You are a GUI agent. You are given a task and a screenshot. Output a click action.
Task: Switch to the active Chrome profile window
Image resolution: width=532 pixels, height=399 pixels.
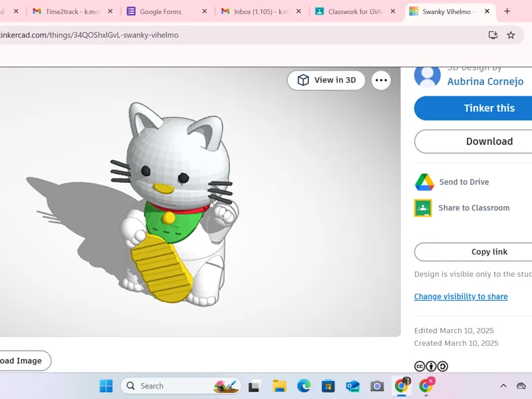coord(402,386)
